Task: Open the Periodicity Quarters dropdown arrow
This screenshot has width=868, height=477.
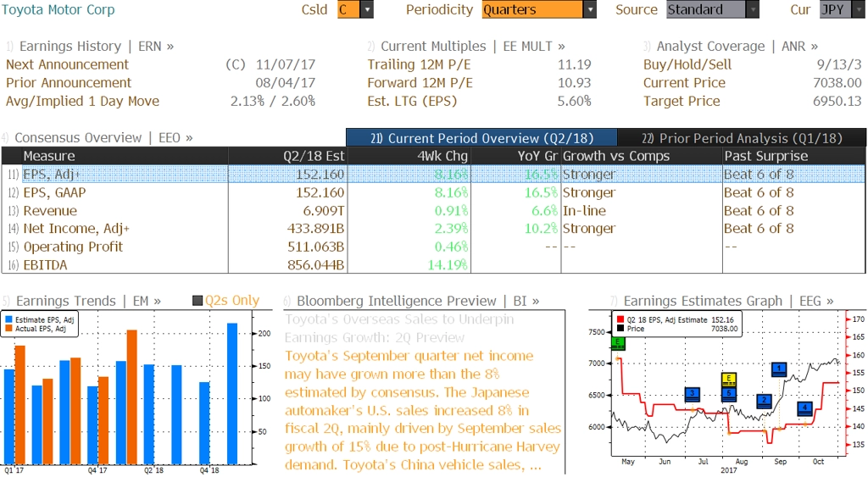Action: pyautogui.click(x=590, y=9)
